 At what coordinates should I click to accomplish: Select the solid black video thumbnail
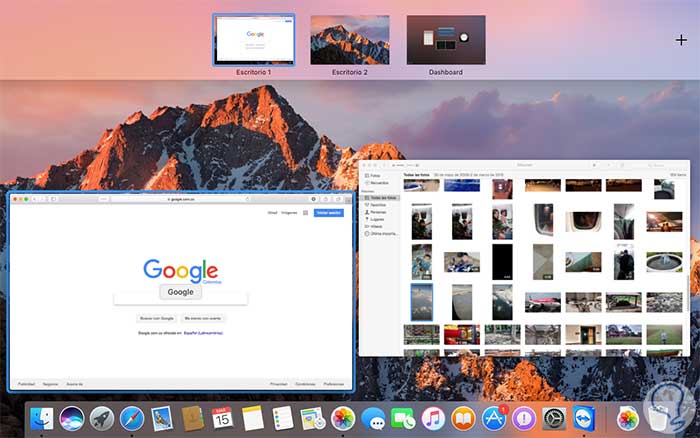pyautogui.click(x=502, y=262)
